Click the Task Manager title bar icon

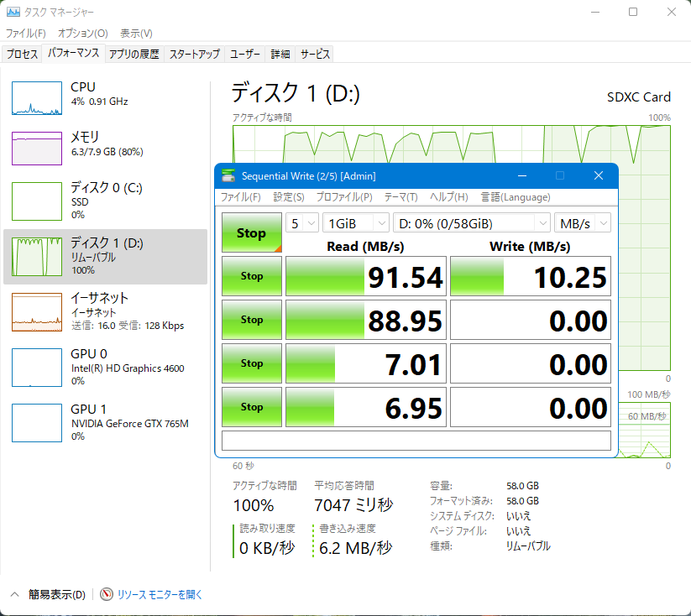(x=13, y=12)
